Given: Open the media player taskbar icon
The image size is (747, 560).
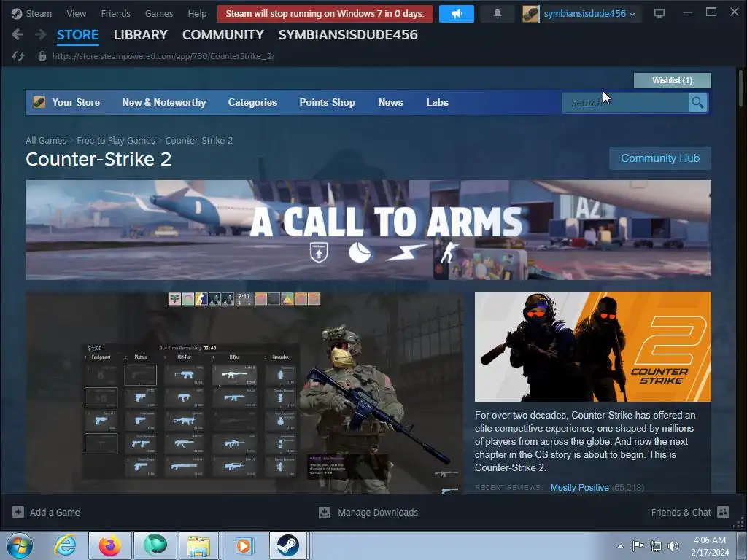Looking at the screenshot, I should click(244, 545).
